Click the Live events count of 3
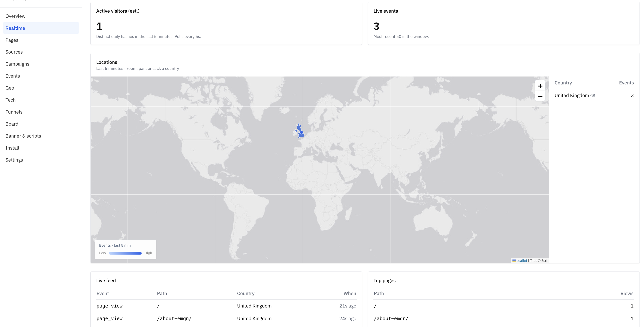The height and width of the screenshot is (327, 644). tap(376, 26)
